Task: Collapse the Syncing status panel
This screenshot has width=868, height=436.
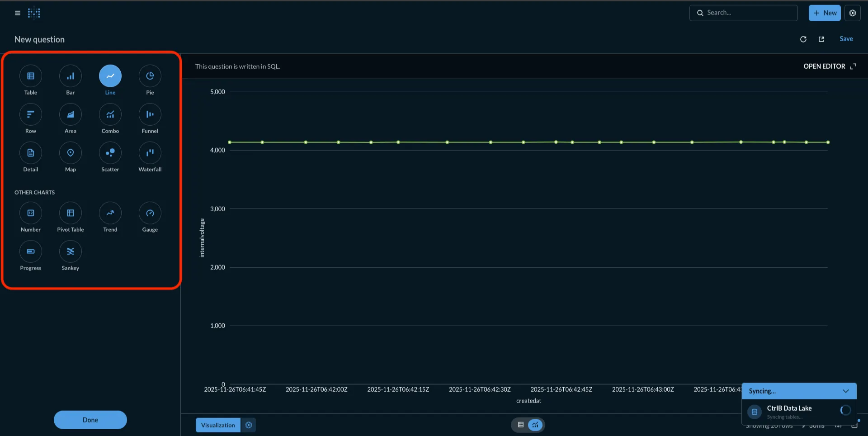Action: (x=846, y=391)
